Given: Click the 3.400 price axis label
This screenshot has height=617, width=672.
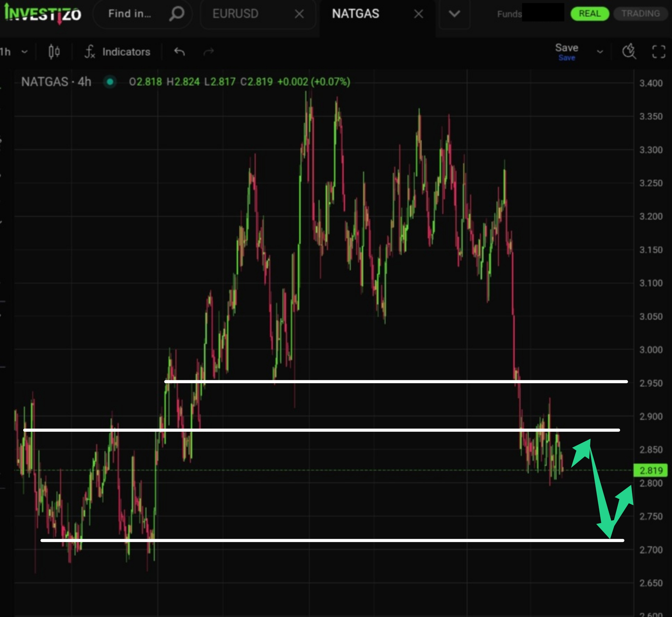Looking at the screenshot, I should [x=651, y=83].
